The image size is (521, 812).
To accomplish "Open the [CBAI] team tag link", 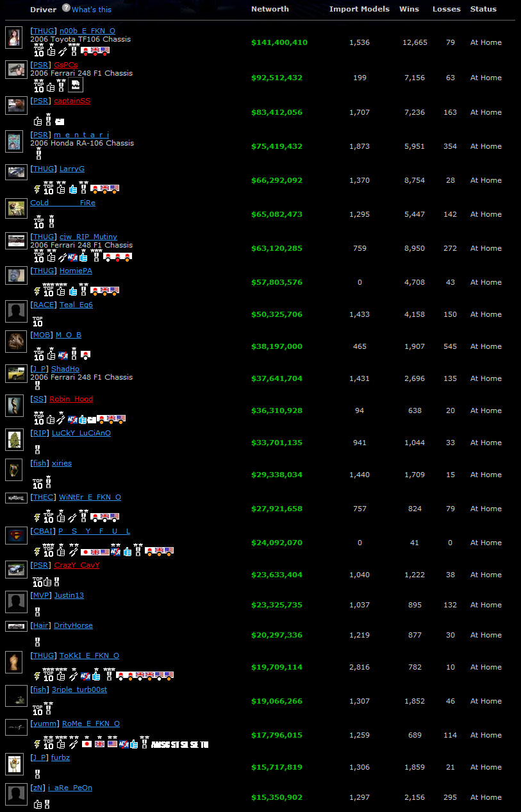I will [43, 531].
